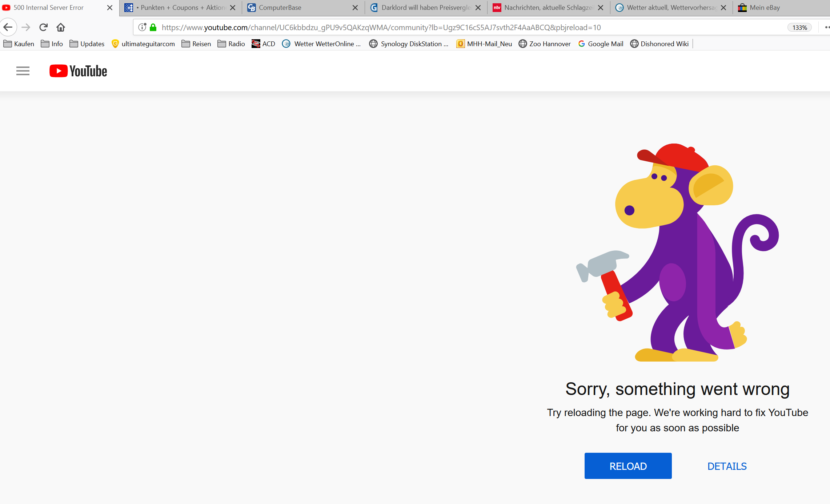Open the Dishonored Wiki bookmark
Image resolution: width=830 pixels, height=504 pixels.
[x=659, y=44]
